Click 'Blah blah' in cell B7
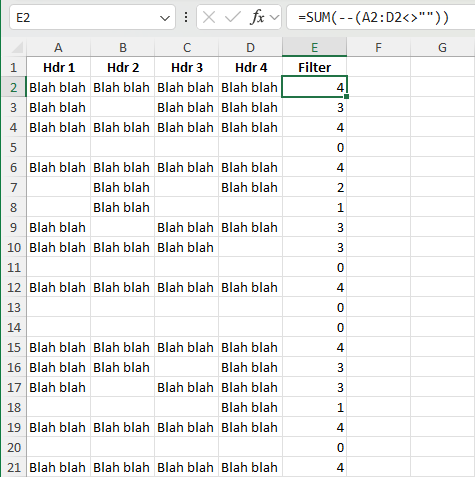Image resolution: width=475 pixels, height=477 pixels. tap(121, 187)
